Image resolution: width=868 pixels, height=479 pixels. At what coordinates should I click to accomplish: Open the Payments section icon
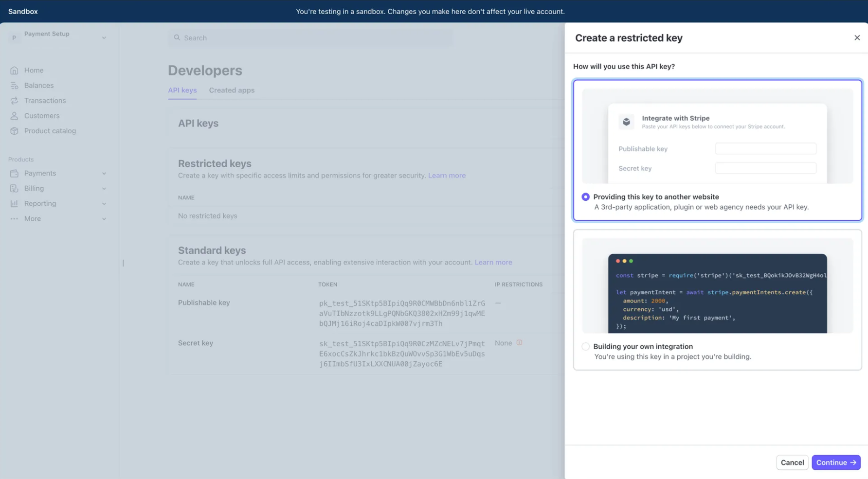15,173
